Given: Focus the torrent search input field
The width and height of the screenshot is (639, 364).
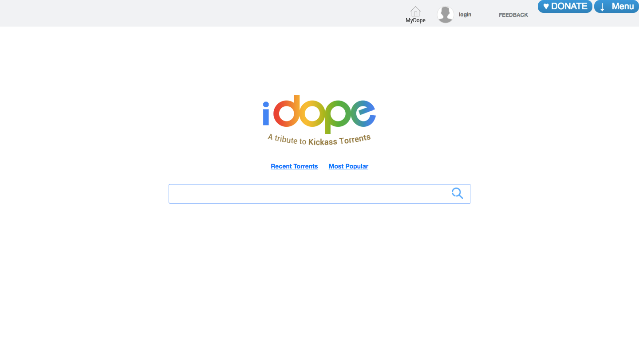Looking at the screenshot, I should click(319, 194).
